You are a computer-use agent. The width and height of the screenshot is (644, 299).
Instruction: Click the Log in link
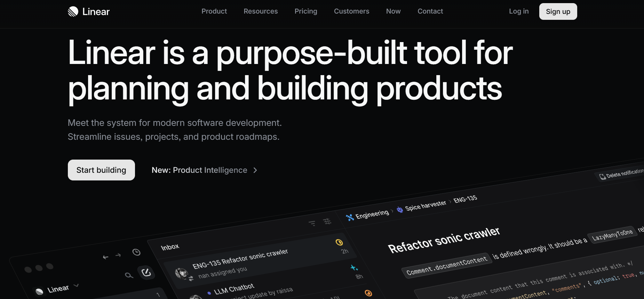point(519,11)
